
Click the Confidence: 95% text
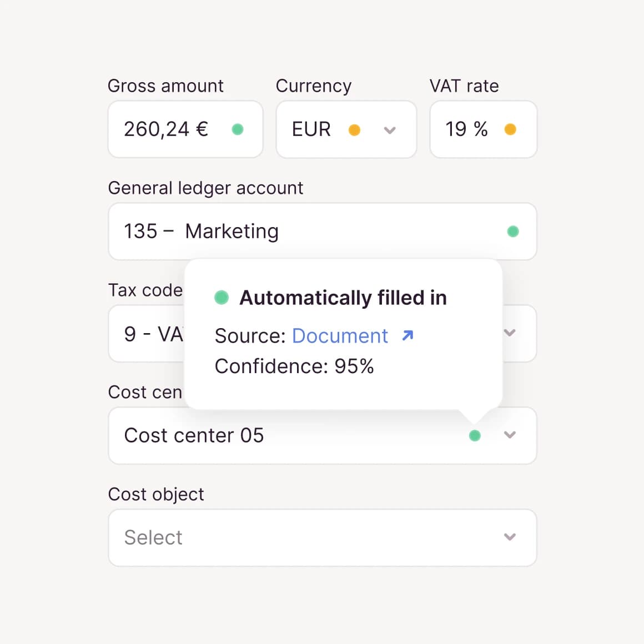294,366
